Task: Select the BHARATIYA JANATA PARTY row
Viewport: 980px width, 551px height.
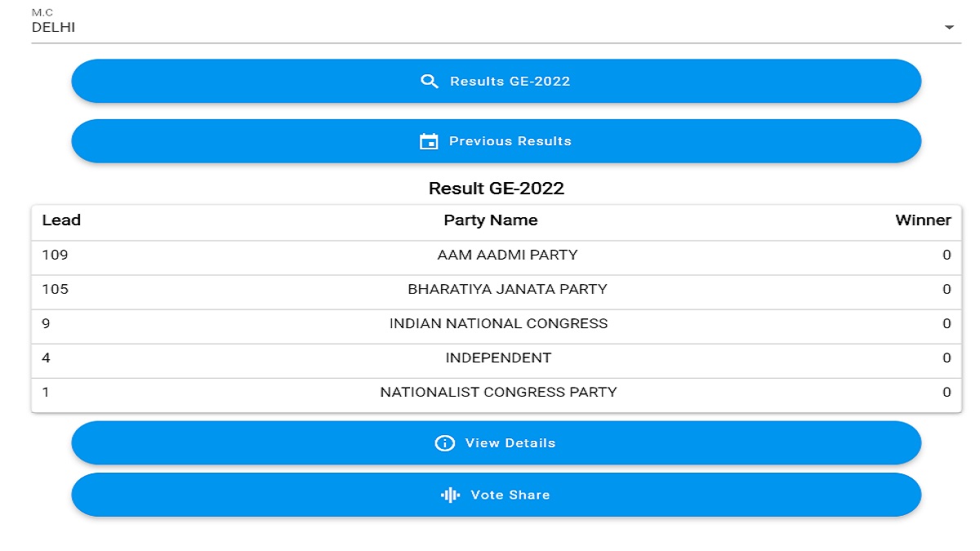Action: coord(495,289)
